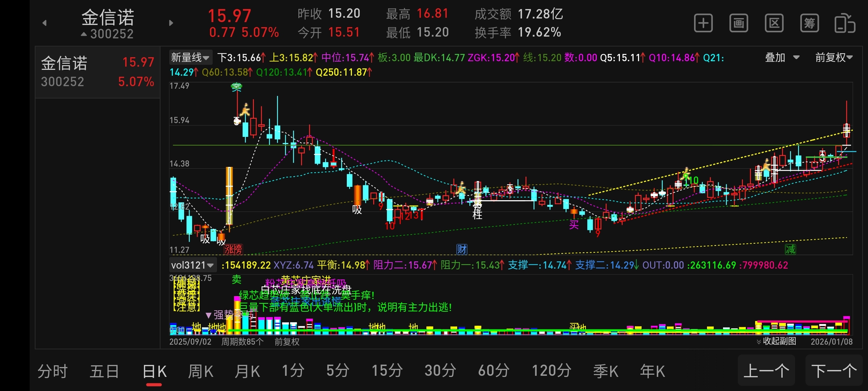Click the 下一个 button
Image resolution: width=868 pixels, height=391 pixels.
(x=834, y=371)
